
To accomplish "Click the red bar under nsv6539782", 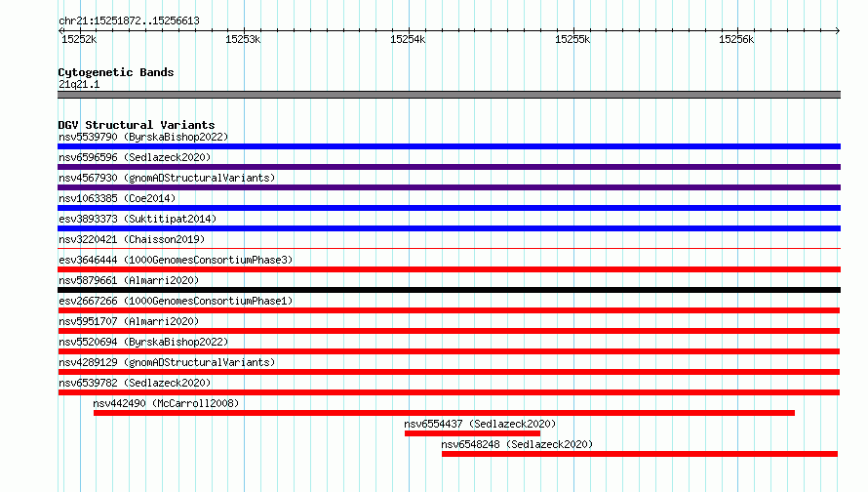I will point(449,392).
